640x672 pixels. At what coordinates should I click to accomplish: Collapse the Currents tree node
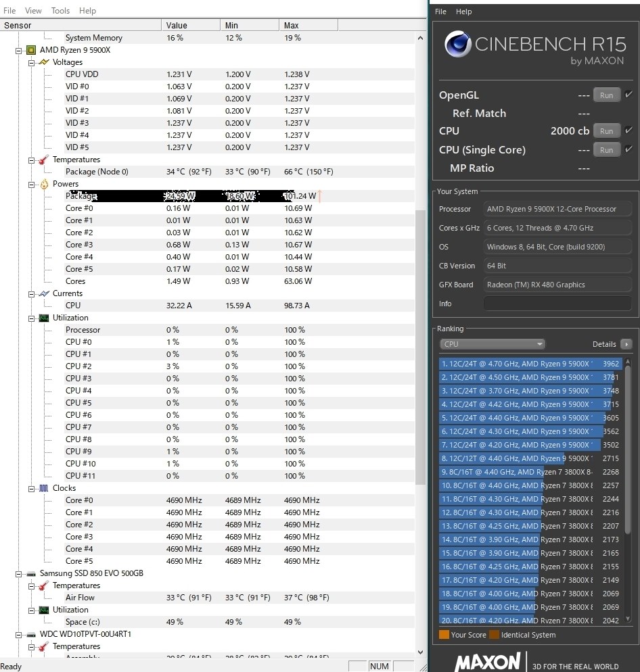[31, 294]
